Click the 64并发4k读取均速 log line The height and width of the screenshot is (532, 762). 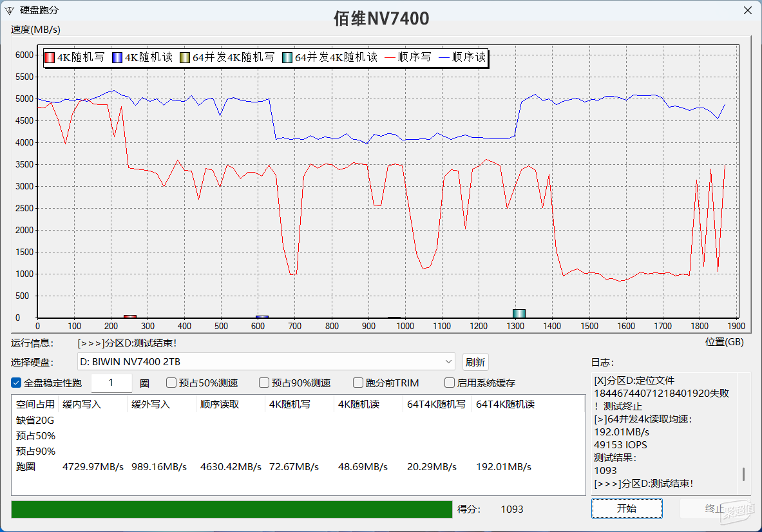coord(643,419)
